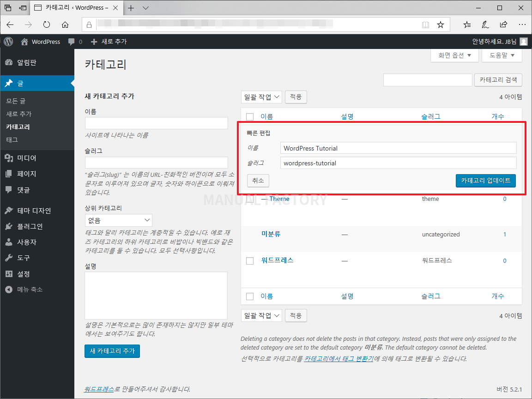532x399 pixels.
Task: Open 태그 submenu item
Action: pos(12,139)
